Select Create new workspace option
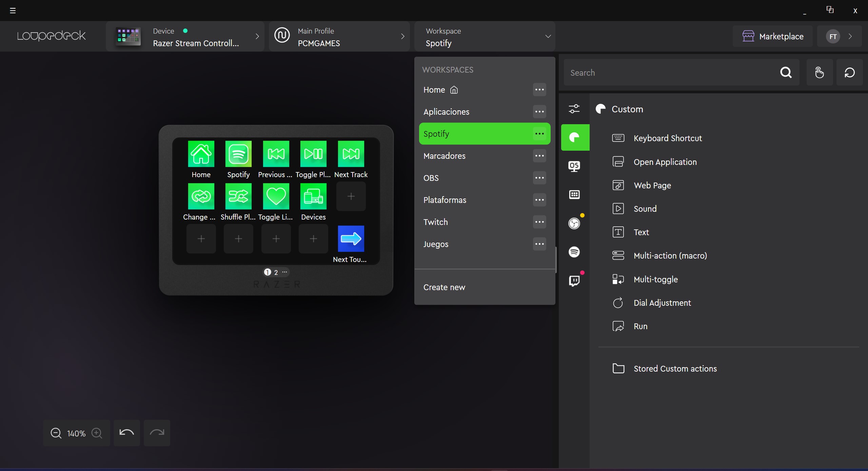Viewport: 868px width, 471px height. click(x=444, y=286)
